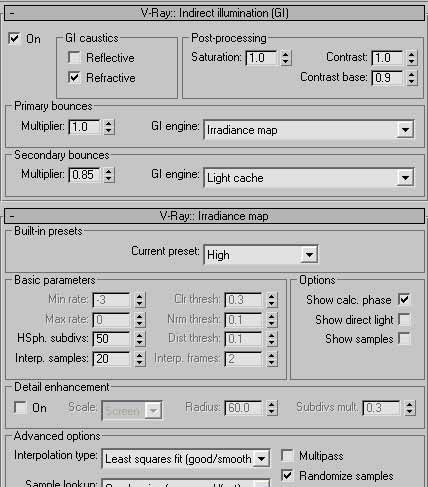Turn on Detail enhancement
Image resolution: width=428 pixels, height=487 pixels.
(x=20, y=407)
